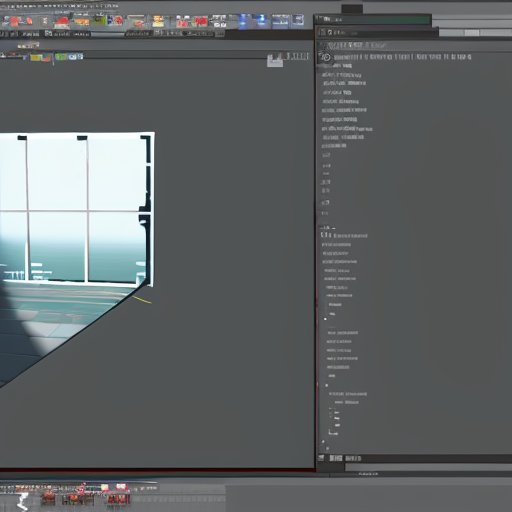
Task: Click the yellow and red toolbar icon
Action: pyautogui.click(x=158, y=21)
